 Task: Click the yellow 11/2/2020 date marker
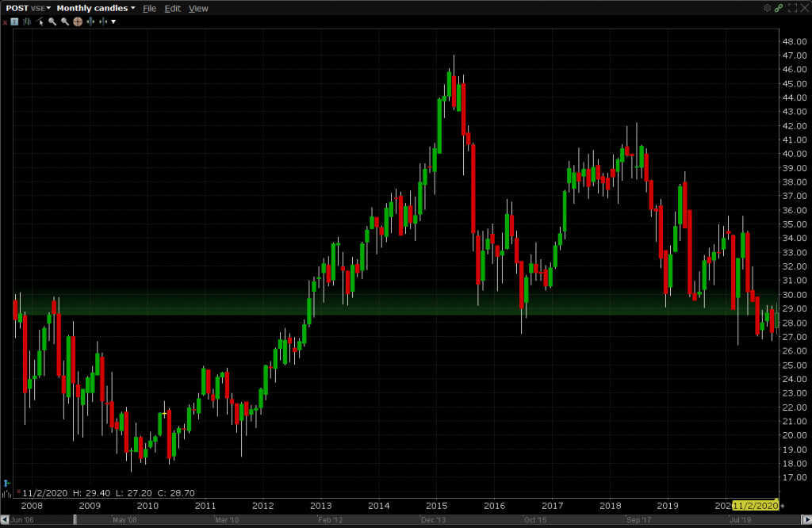[x=756, y=505]
